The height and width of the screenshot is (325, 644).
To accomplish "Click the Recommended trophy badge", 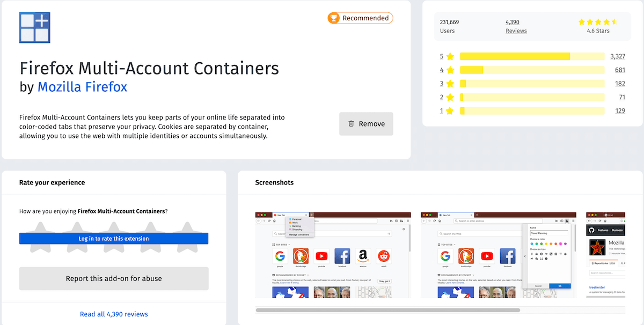I will (x=361, y=18).
